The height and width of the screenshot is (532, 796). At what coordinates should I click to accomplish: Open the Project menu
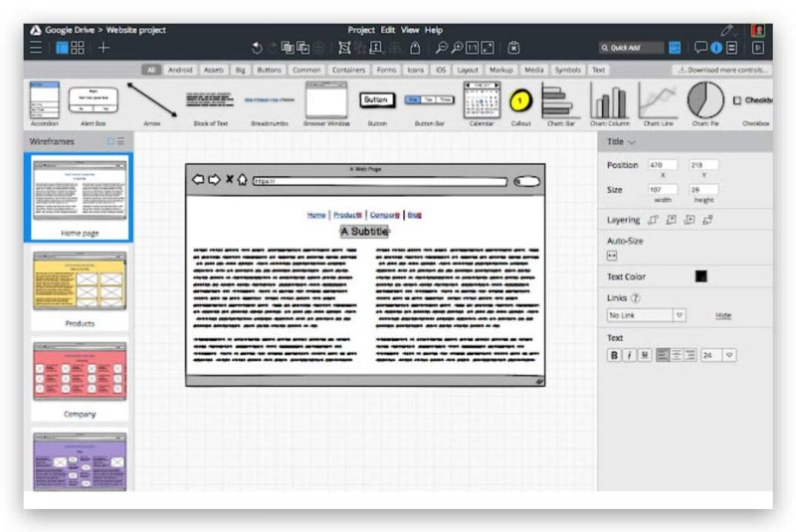(x=361, y=30)
